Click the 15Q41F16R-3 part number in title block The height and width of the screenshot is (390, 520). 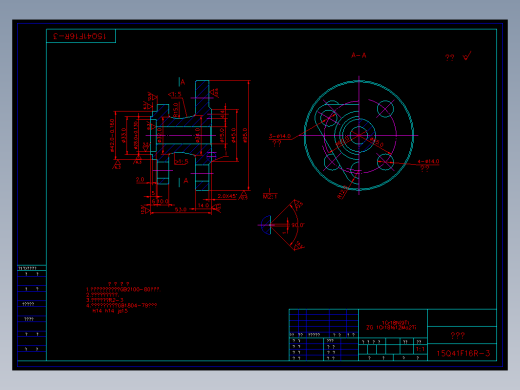[463, 353]
